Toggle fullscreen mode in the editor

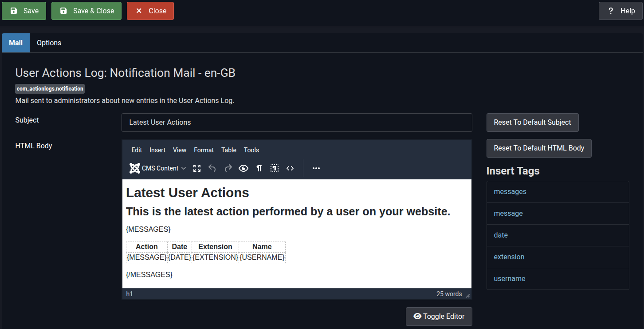196,168
